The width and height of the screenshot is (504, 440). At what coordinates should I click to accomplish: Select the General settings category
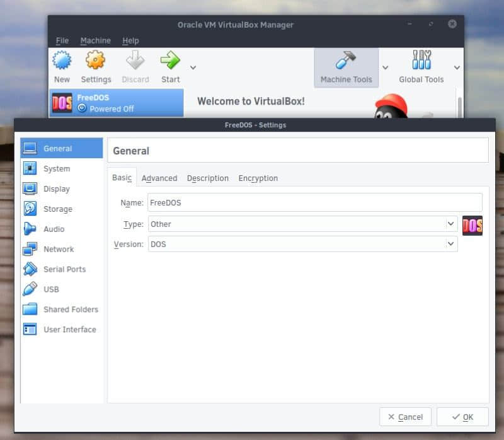tap(62, 148)
